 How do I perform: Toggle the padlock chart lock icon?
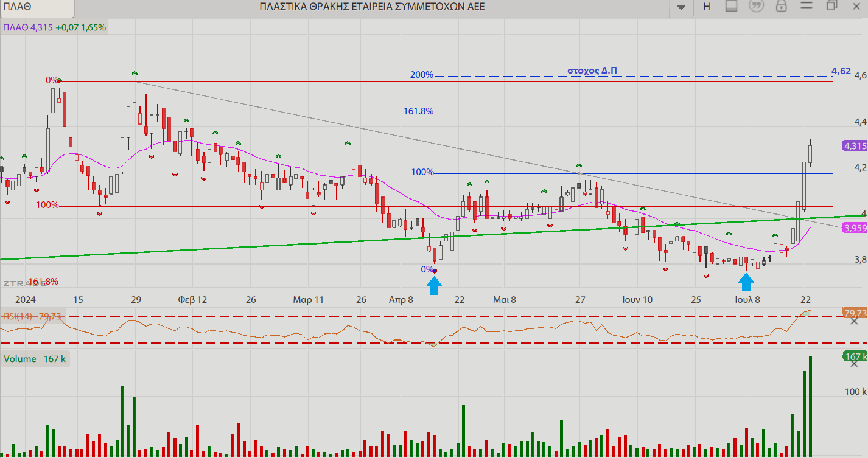(782, 6)
